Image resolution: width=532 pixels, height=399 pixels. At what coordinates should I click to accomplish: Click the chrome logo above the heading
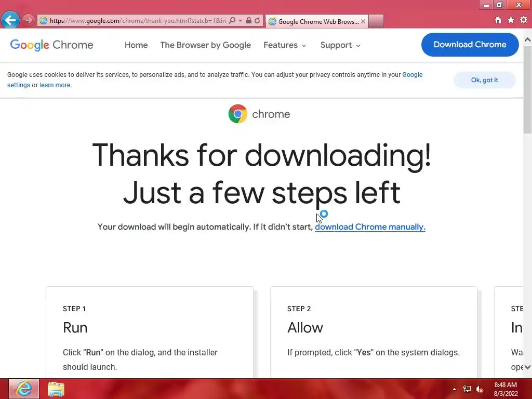(x=259, y=114)
